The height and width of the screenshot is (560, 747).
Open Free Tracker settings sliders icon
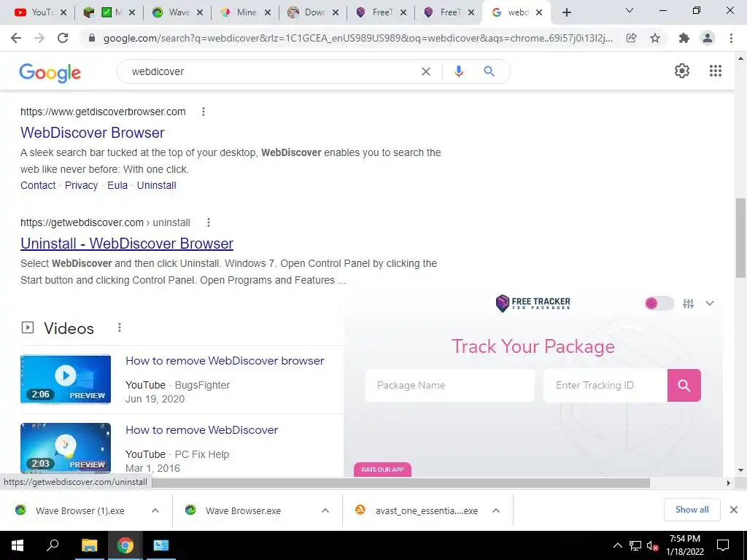point(688,303)
